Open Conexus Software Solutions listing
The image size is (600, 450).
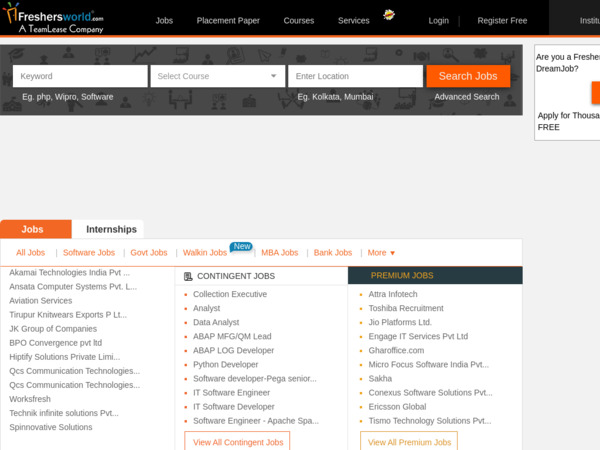pos(430,393)
